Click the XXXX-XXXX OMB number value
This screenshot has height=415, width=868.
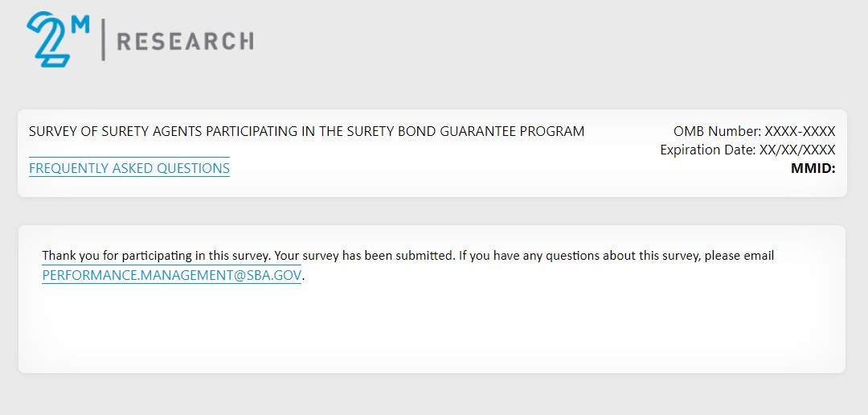pos(800,131)
